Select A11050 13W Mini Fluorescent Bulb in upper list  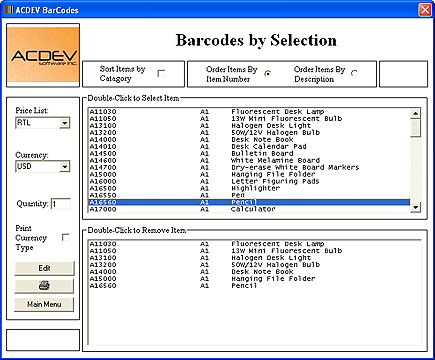(x=249, y=119)
